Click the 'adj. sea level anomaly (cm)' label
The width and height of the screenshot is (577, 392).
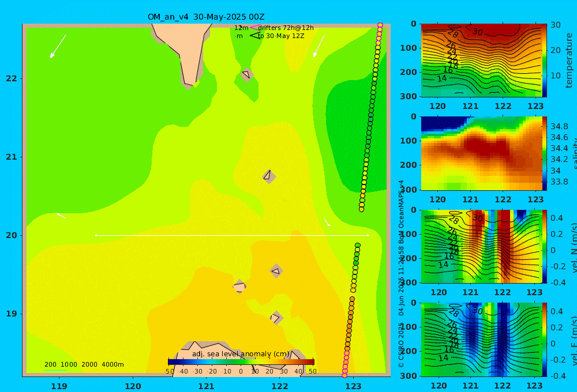(x=241, y=354)
